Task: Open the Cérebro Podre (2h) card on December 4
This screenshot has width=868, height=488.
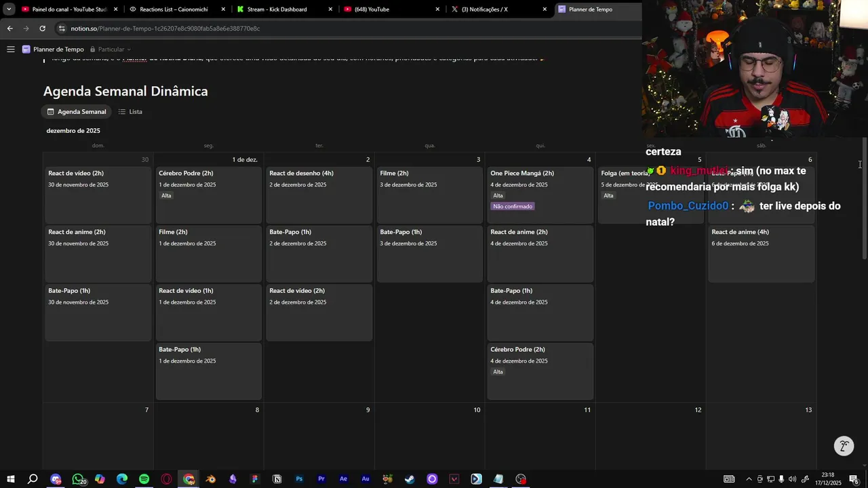Action: tap(540, 371)
